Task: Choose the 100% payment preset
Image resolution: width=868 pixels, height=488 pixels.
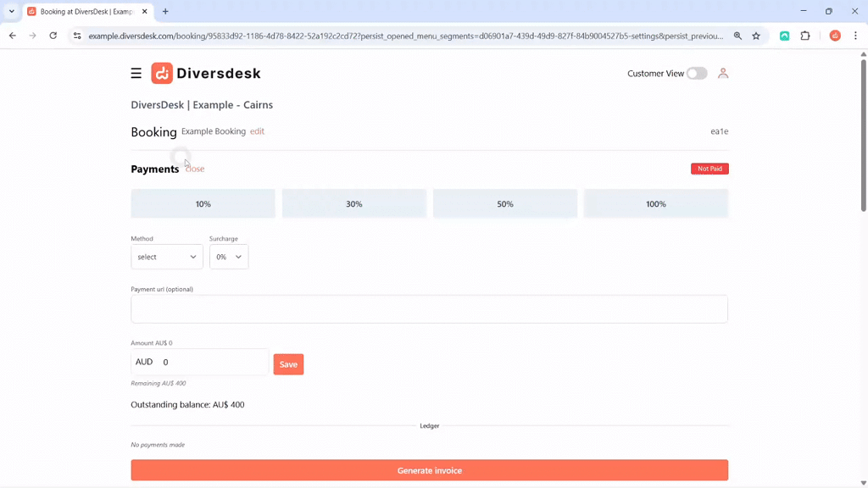Action: [x=656, y=203]
